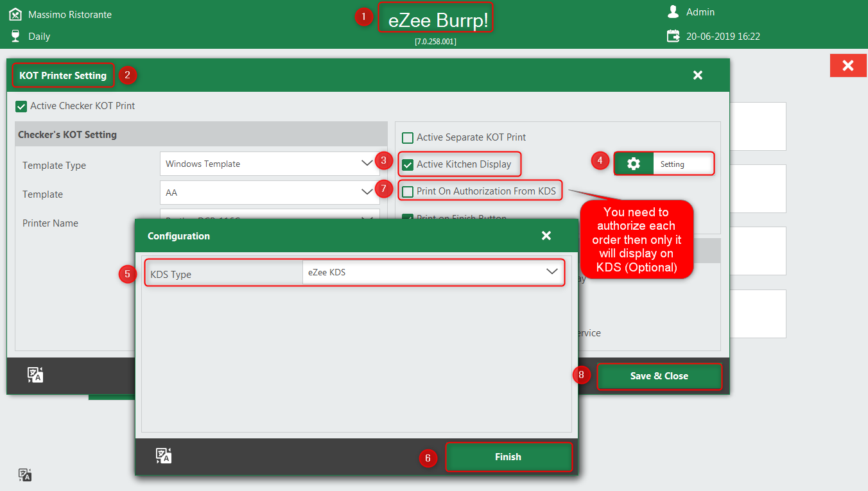Screen dimensions: 868x491
Task: Click the red close button of the main window
Action: [848, 65]
